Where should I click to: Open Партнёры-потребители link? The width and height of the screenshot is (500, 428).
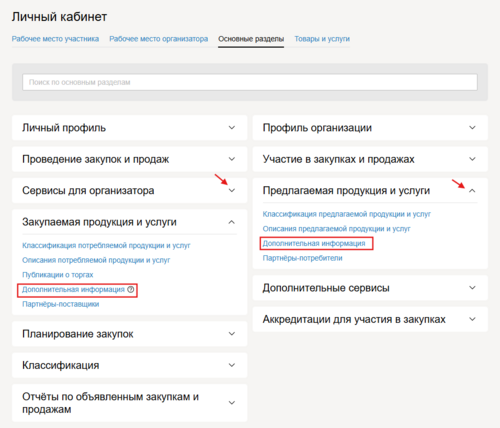pyautogui.click(x=302, y=258)
